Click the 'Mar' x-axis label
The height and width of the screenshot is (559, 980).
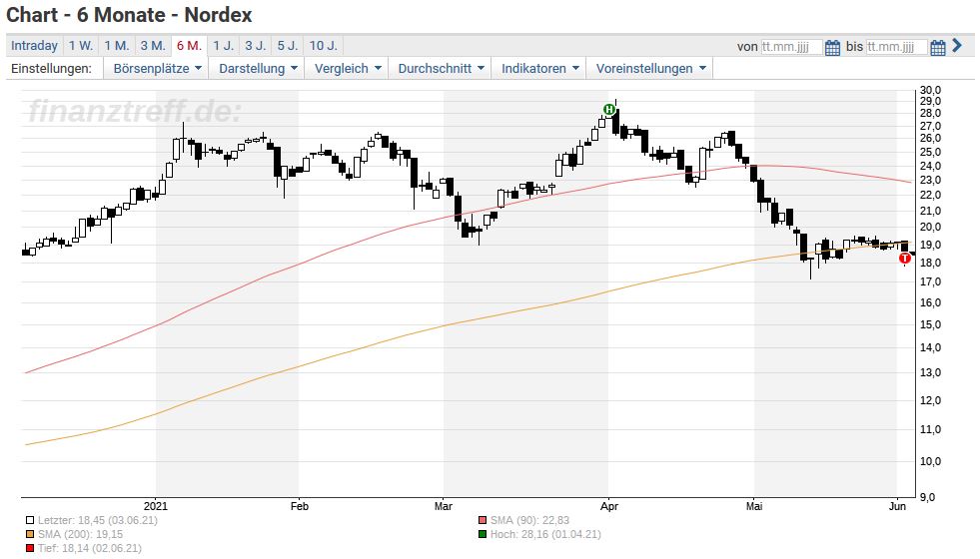(444, 506)
